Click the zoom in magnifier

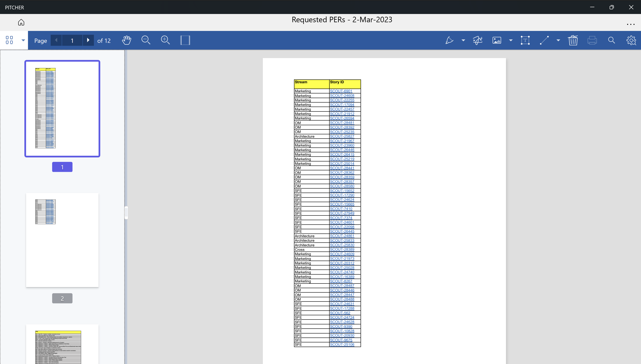(x=165, y=40)
